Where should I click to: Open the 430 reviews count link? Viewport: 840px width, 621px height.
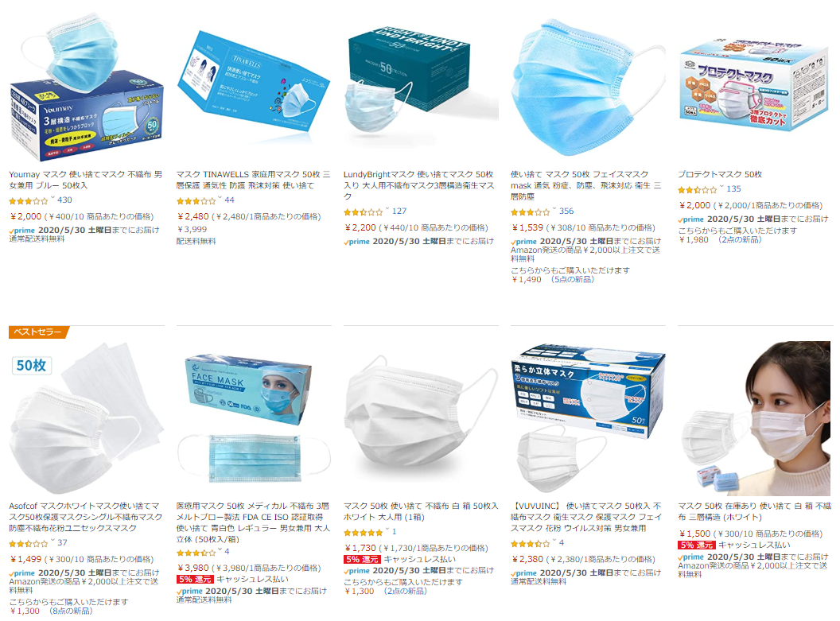click(64, 200)
